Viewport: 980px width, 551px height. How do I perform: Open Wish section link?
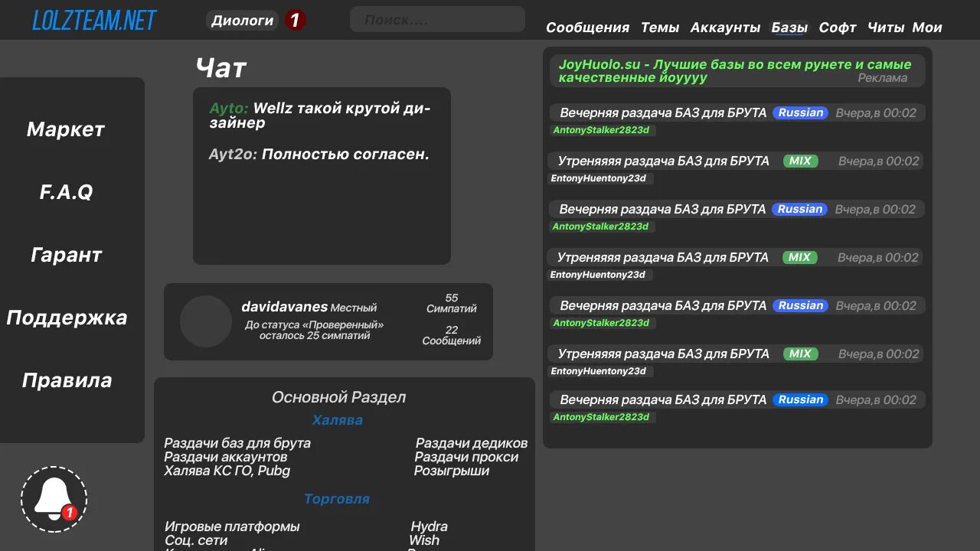[424, 540]
